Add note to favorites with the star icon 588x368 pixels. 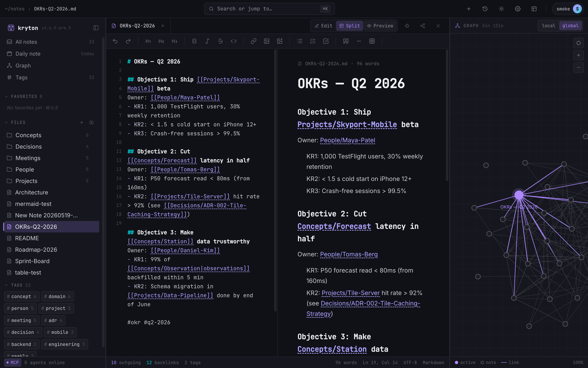(x=407, y=26)
